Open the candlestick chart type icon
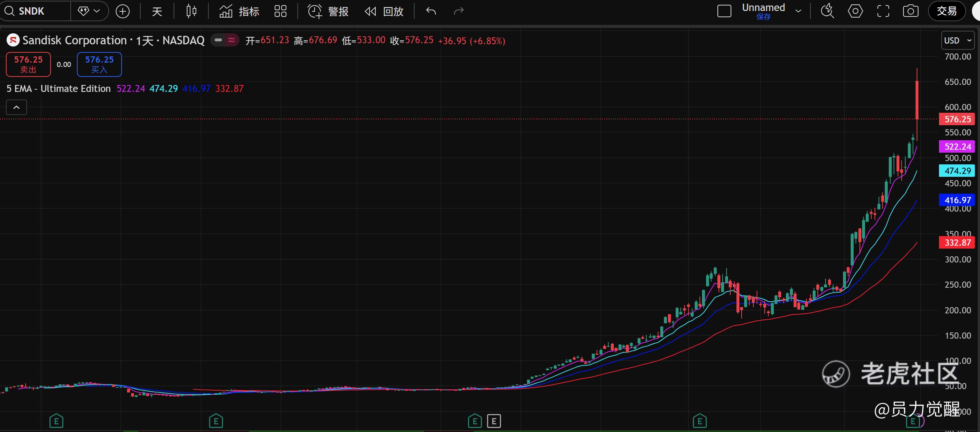 tap(192, 11)
